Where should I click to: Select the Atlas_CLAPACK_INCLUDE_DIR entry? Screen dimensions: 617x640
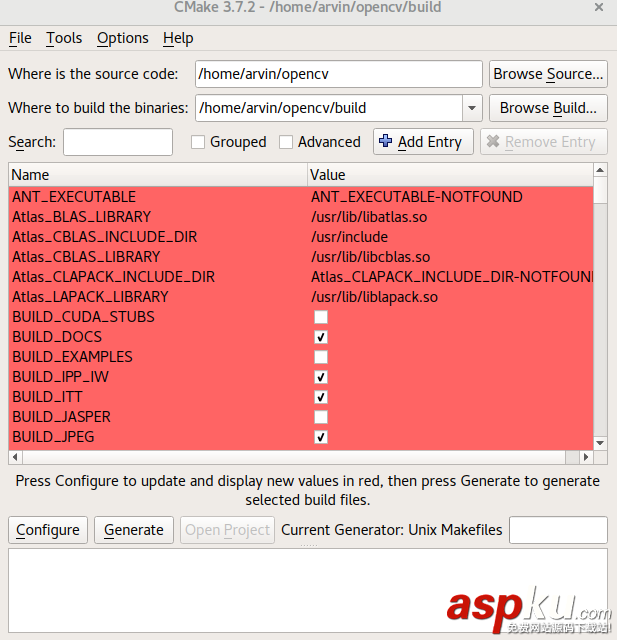pyautogui.click(x=113, y=277)
